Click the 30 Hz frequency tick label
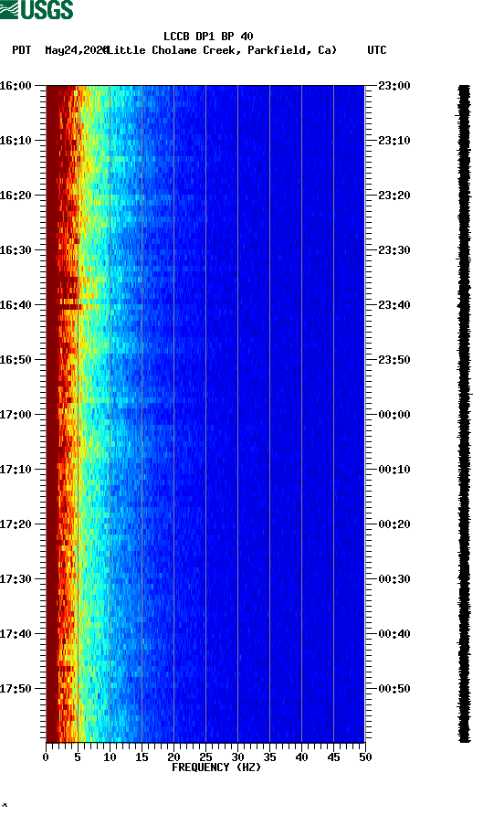This screenshot has width=504, height=815. (237, 757)
